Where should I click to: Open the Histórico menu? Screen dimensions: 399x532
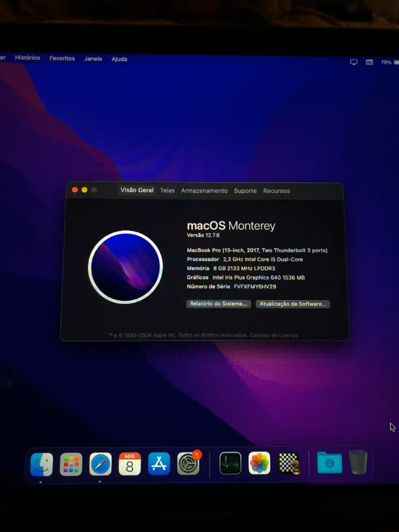[27, 58]
